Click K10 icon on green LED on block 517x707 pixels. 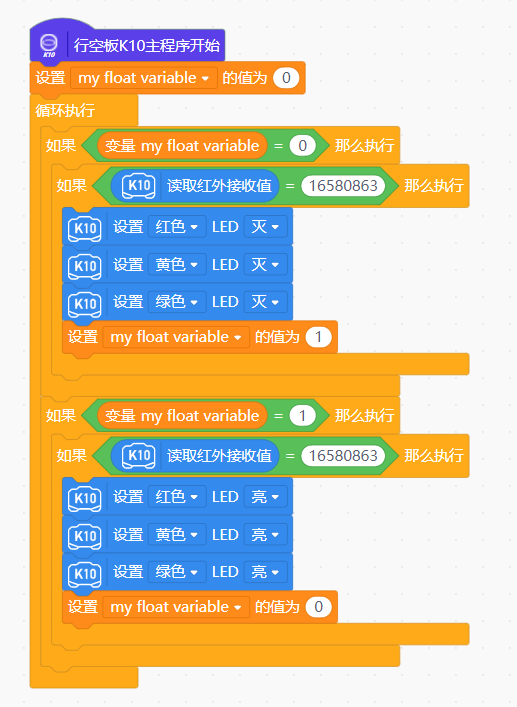point(85,574)
